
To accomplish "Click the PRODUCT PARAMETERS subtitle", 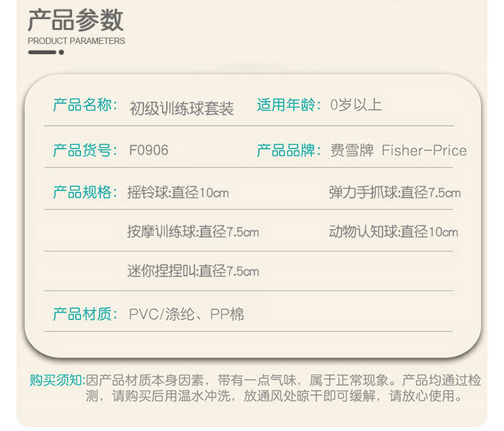I will pyautogui.click(x=76, y=41).
